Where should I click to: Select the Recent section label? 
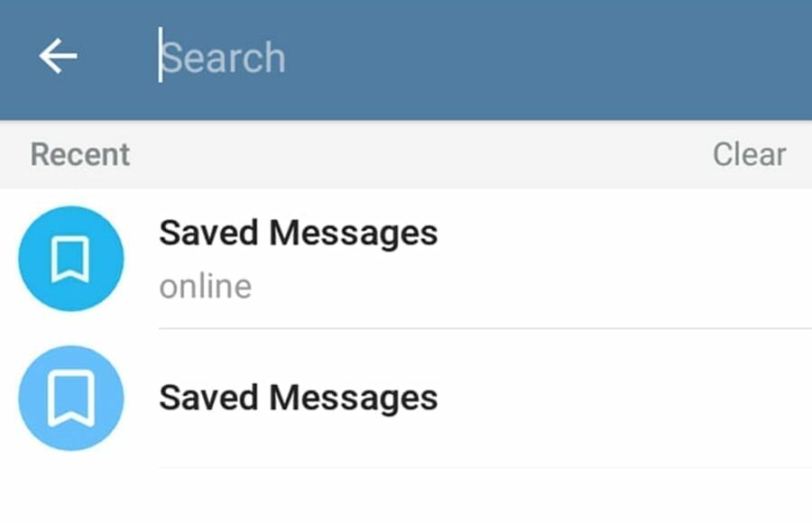point(80,154)
